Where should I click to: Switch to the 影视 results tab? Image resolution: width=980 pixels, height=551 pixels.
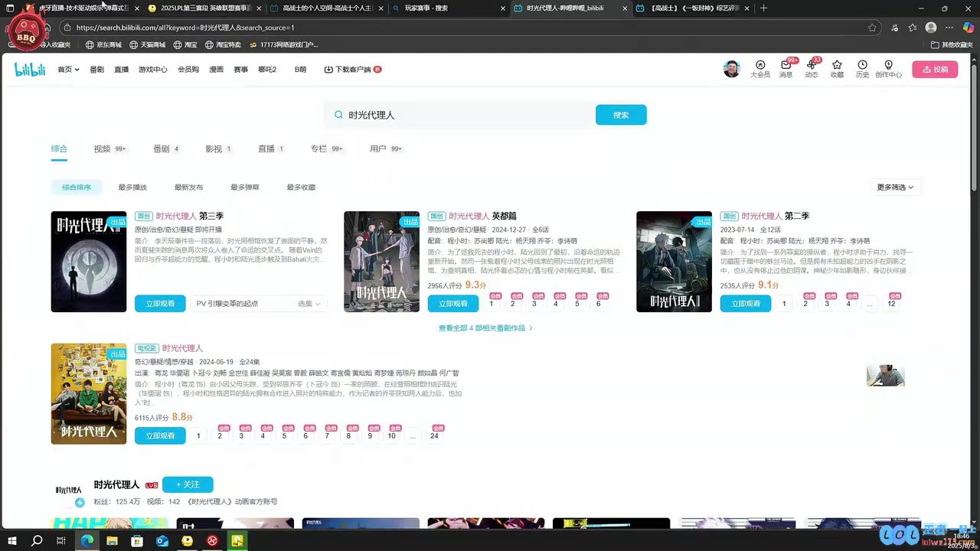coord(218,148)
